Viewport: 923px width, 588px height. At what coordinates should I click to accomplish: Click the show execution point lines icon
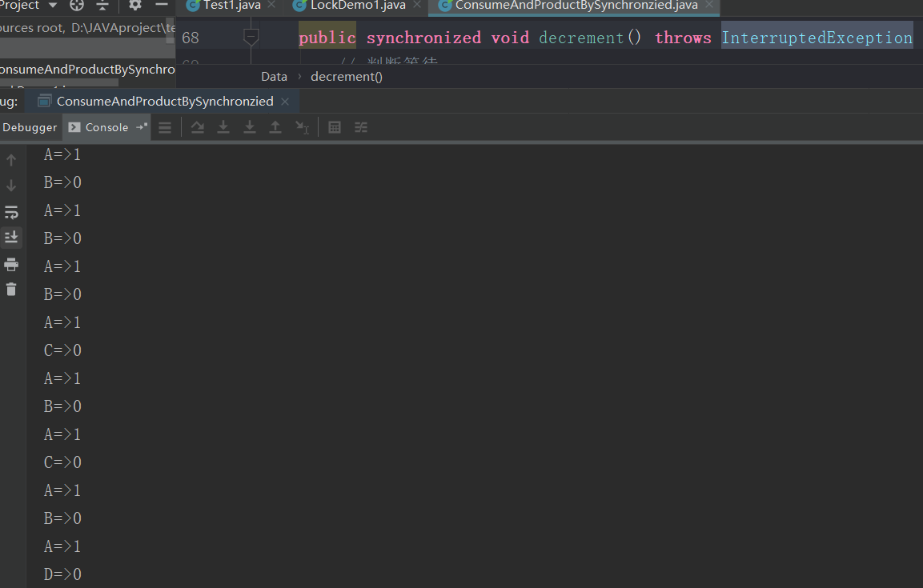pos(165,127)
